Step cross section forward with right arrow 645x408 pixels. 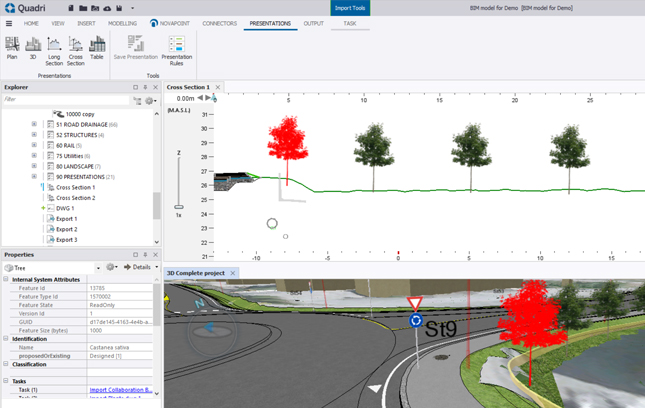click(208, 98)
